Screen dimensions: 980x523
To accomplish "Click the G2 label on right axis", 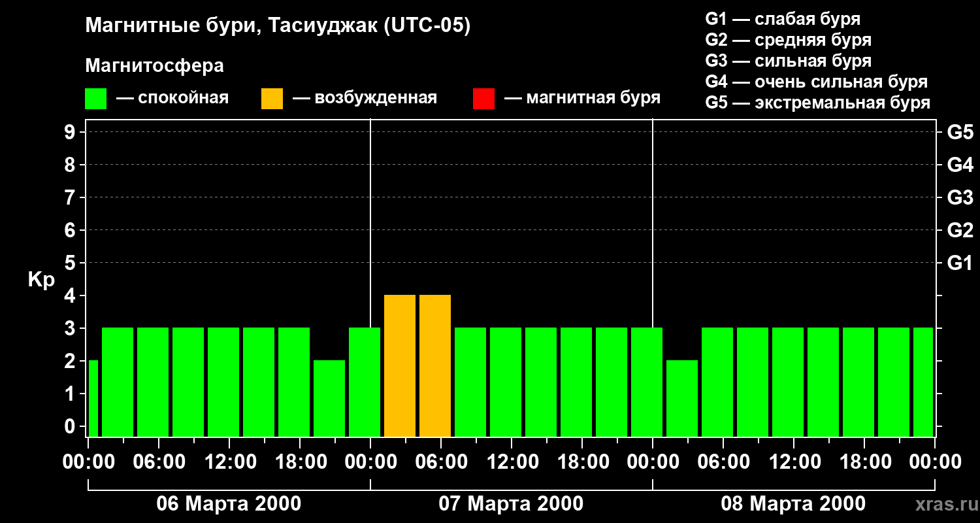I will [x=960, y=230].
